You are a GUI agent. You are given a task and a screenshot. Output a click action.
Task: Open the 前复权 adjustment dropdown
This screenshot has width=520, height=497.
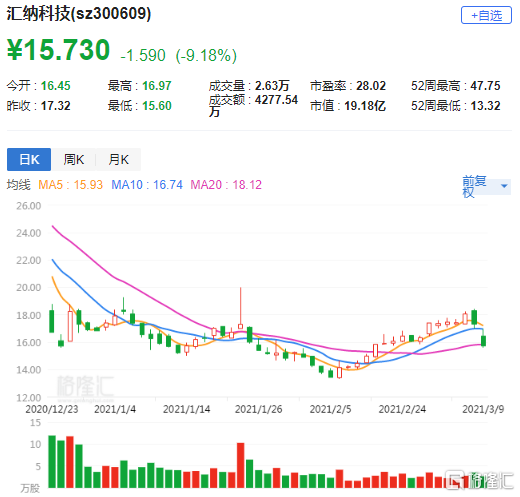pyautogui.click(x=486, y=187)
